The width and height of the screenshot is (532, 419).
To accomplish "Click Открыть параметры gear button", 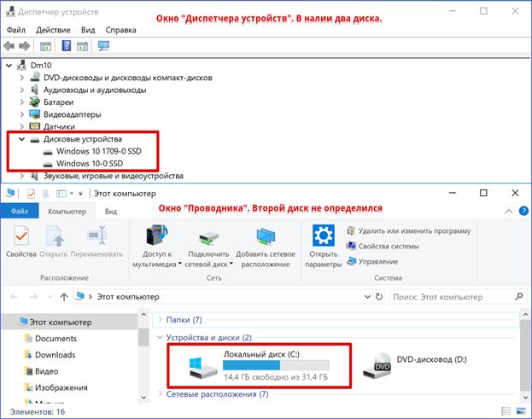I will [x=324, y=247].
